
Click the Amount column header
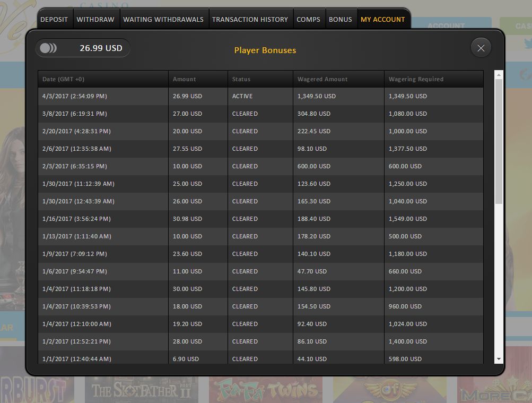point(198,79)
